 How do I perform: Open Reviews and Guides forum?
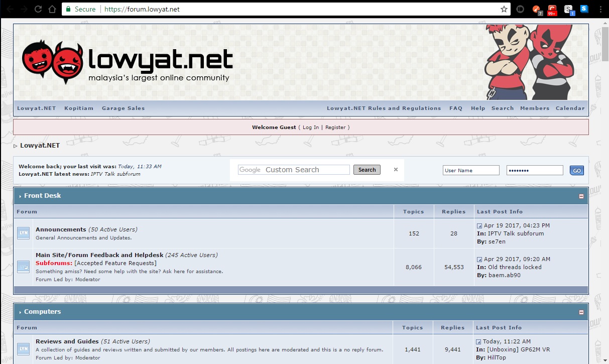pyautogui.click(x=67, y=341)
